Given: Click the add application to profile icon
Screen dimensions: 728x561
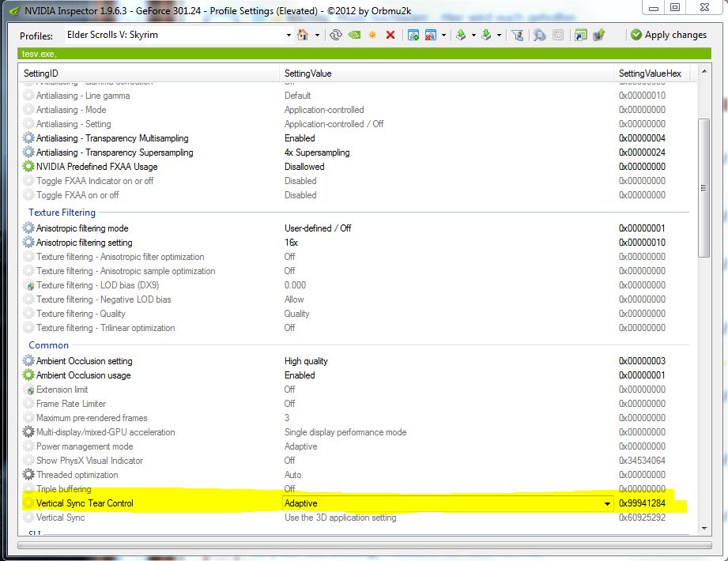Looking at the screenshot, I should click(413, 35).
